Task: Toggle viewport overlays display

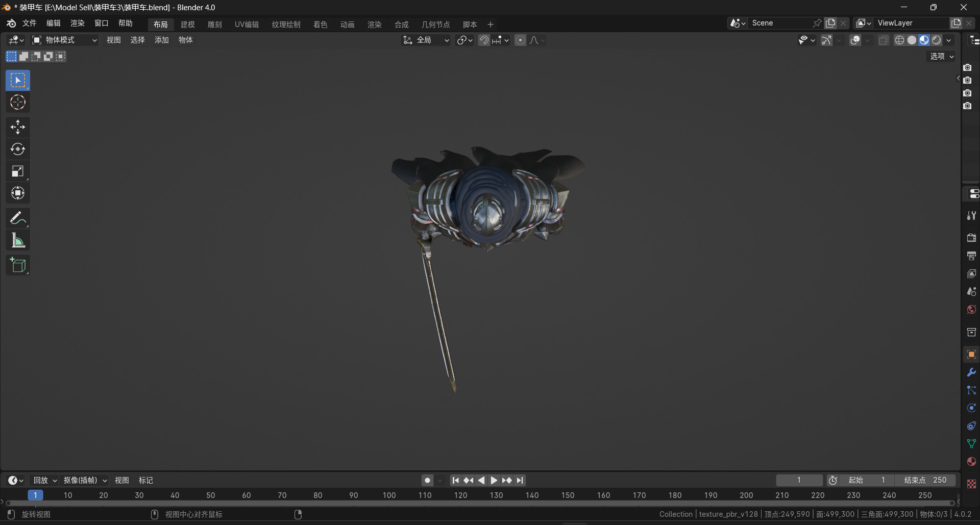Action: coord(855,40)
